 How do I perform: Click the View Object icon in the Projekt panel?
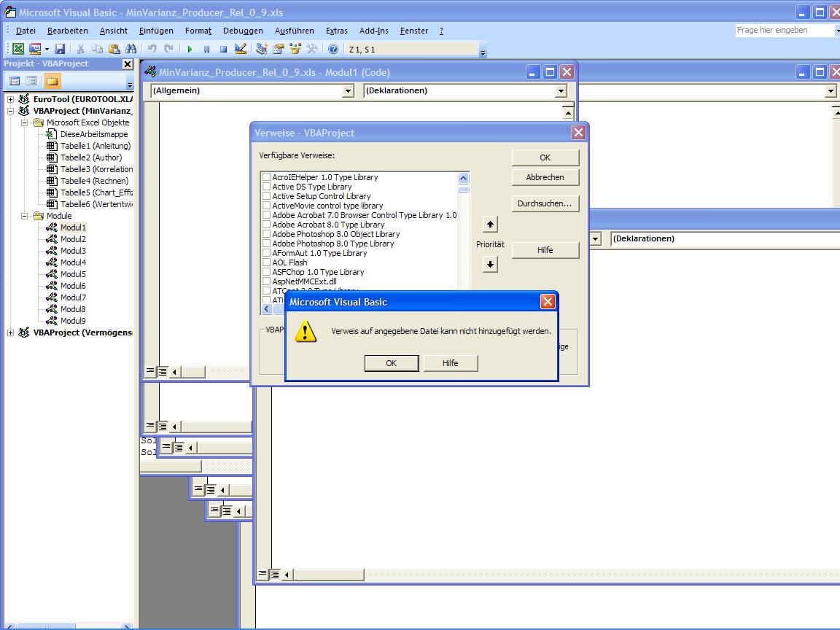click(31, 81)
